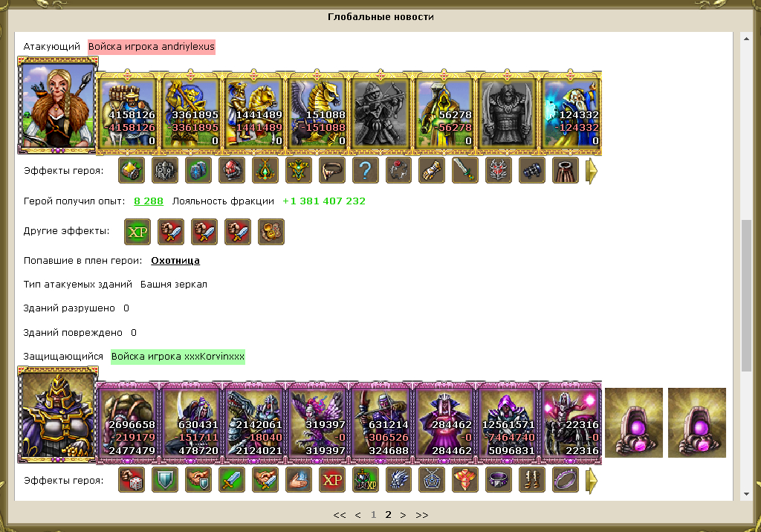This screenshot has height=532, width=761.
Task: Open the hero experience link 8 288
Action: tap(149, 201)
